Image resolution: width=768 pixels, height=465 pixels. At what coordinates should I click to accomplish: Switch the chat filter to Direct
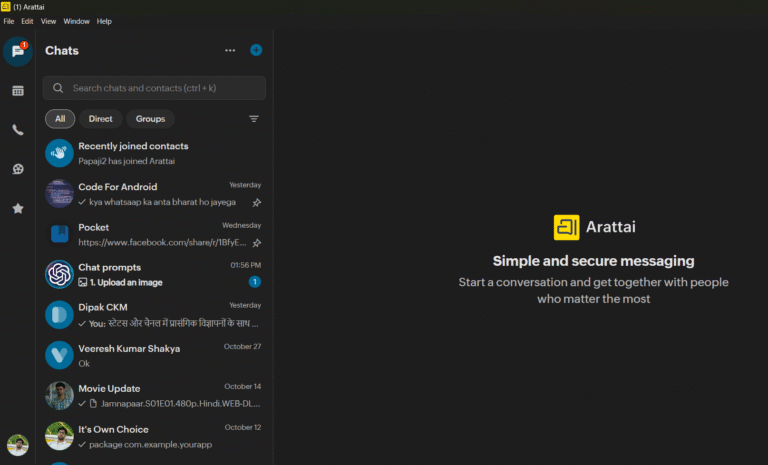click(100, 119)
